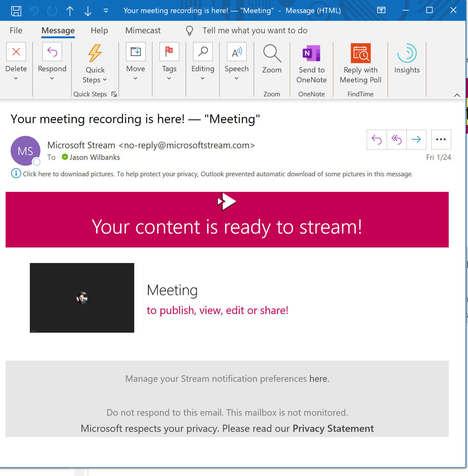Expand the Respond dropdown arrow

[52, 78]
